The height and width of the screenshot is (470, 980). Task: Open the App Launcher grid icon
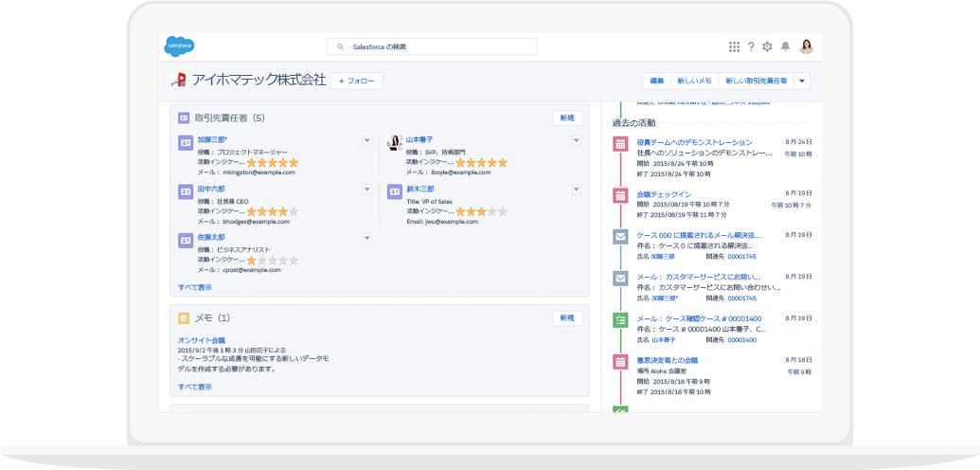(x=734, y=46)
